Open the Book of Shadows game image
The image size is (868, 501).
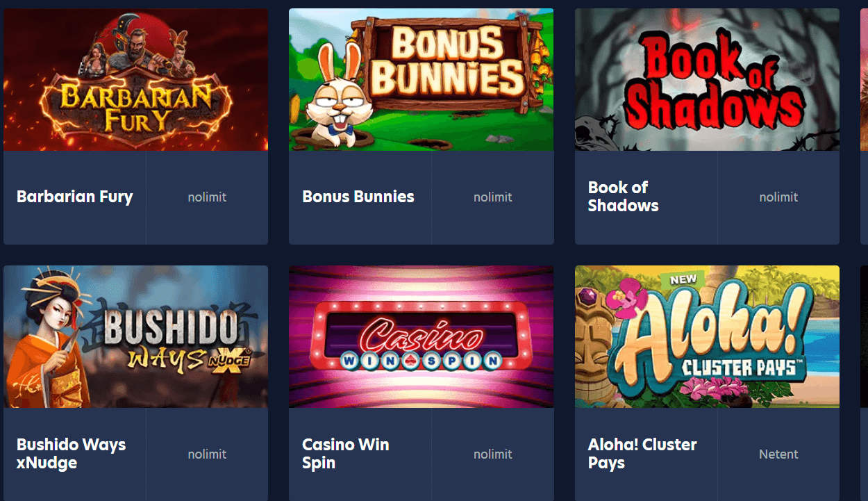[x=707, y=79]
